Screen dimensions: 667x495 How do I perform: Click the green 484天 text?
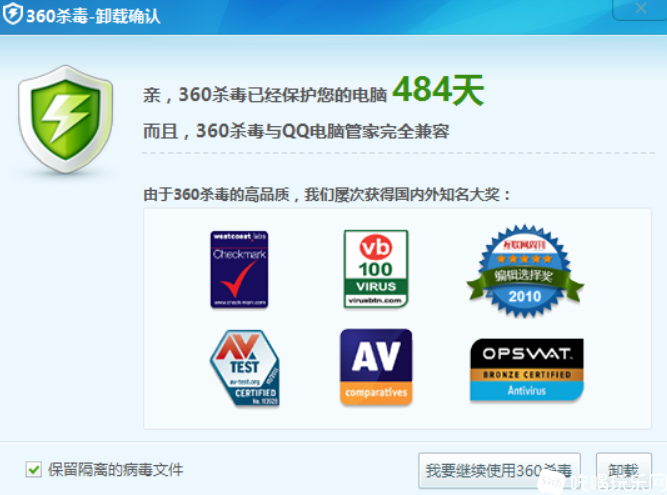coord(438,90)
